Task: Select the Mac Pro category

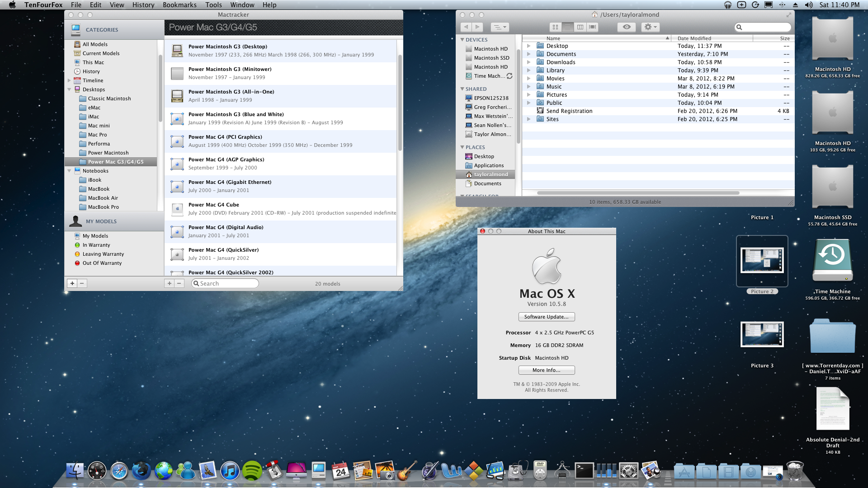Action: point(97,135)
